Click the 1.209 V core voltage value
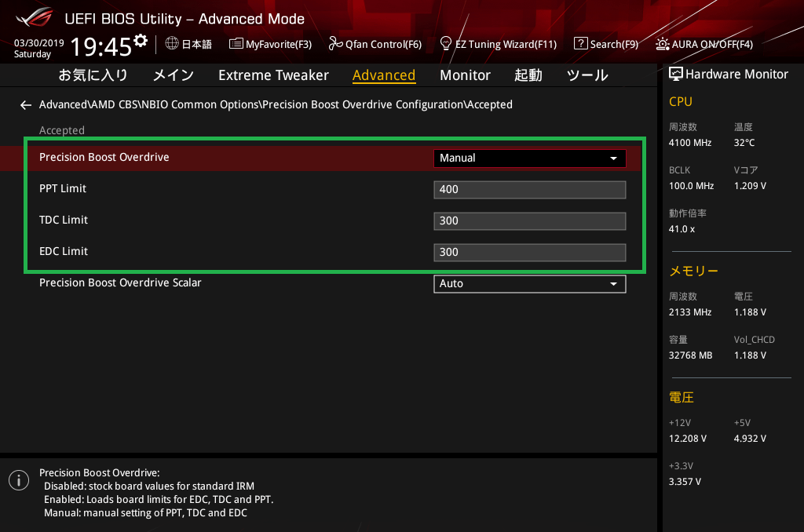 750,186
